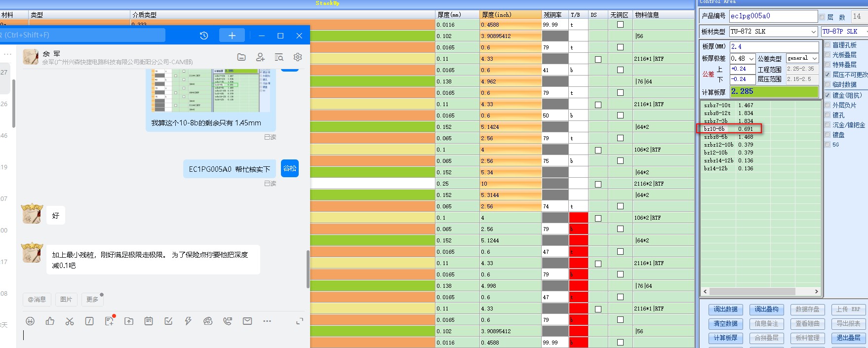The image size is (868, 348).
Task: Click 计算板厚 button
Action: 725,338
